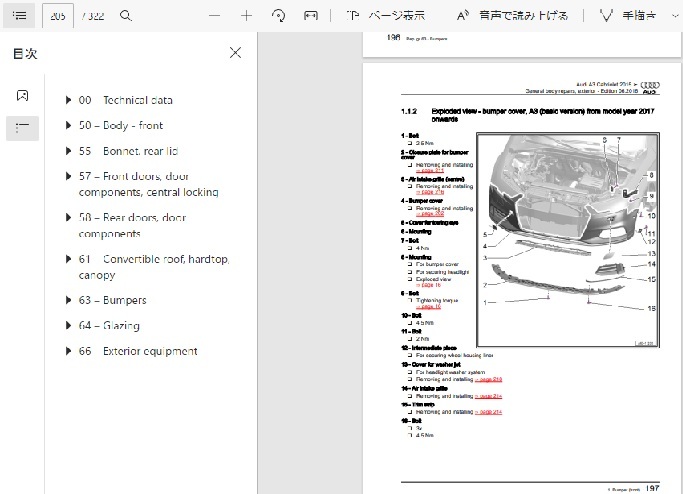
Task: Select the outline list icon in sidebar
Action: tap(22, 128)
